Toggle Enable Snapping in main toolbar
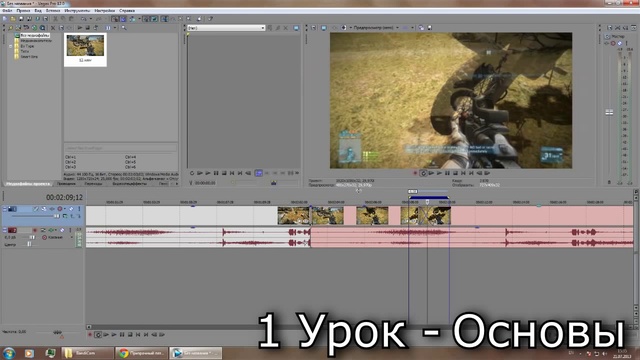Screen dimensions: 640x360 pyautogui.click(x=115, y=19)
